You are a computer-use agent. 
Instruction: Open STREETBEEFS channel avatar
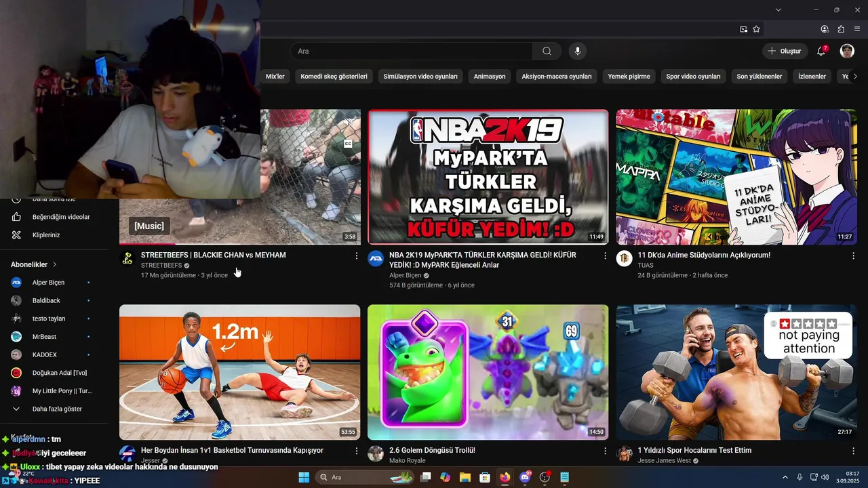coord(127,258)
